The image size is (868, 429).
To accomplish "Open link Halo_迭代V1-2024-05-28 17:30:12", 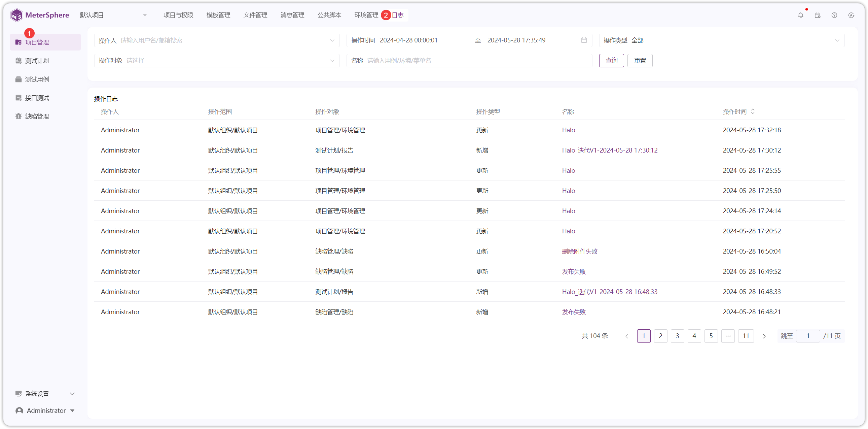I will point(610,151).
